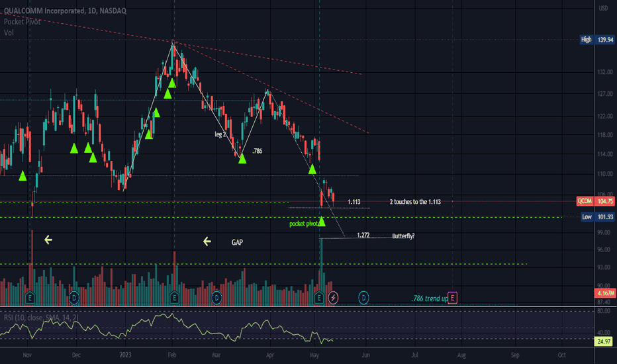
Task: Click the candlestick at the February peak
Action: coord(173,49)
